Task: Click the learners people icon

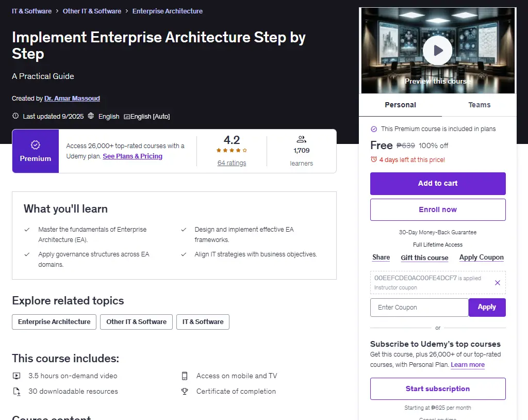Action: [301, 139]
